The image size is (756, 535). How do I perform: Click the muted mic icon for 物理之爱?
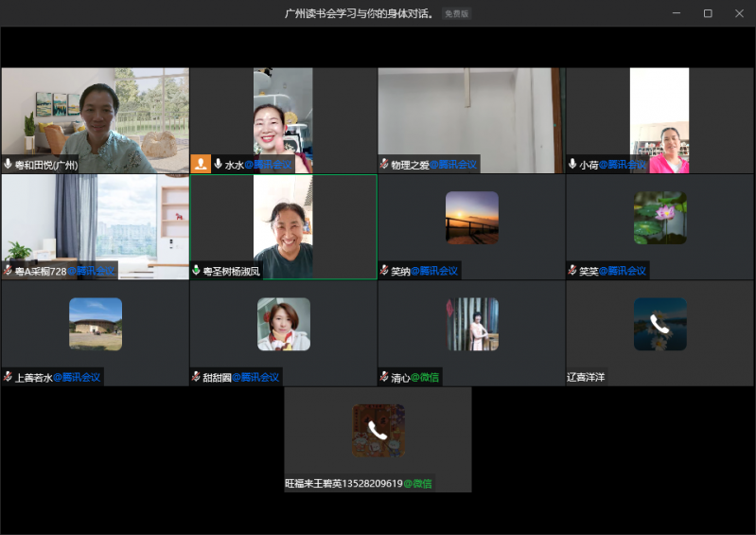(384, 165)
